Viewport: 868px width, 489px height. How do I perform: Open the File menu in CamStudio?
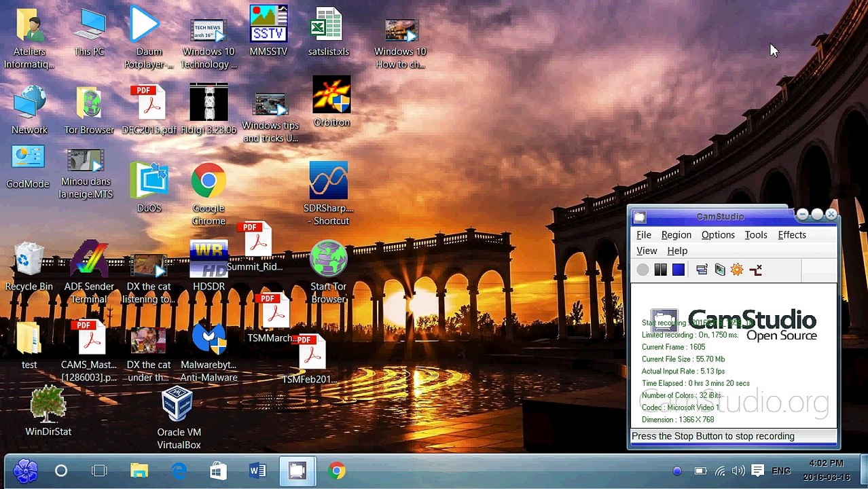644,235
